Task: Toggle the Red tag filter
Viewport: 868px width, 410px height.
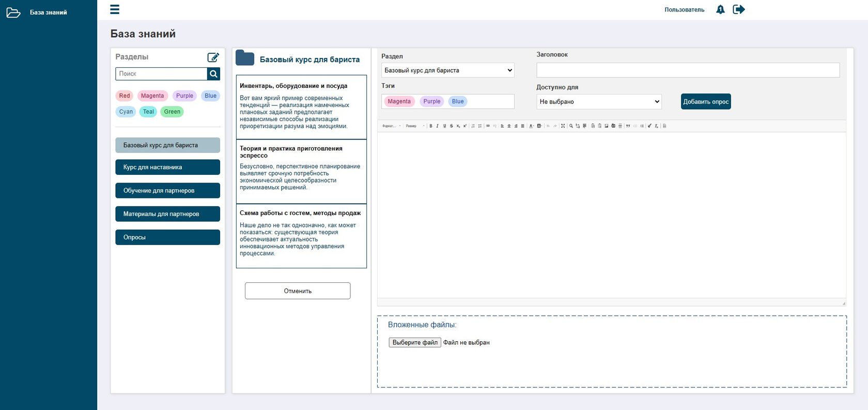Action: [125, 96]
